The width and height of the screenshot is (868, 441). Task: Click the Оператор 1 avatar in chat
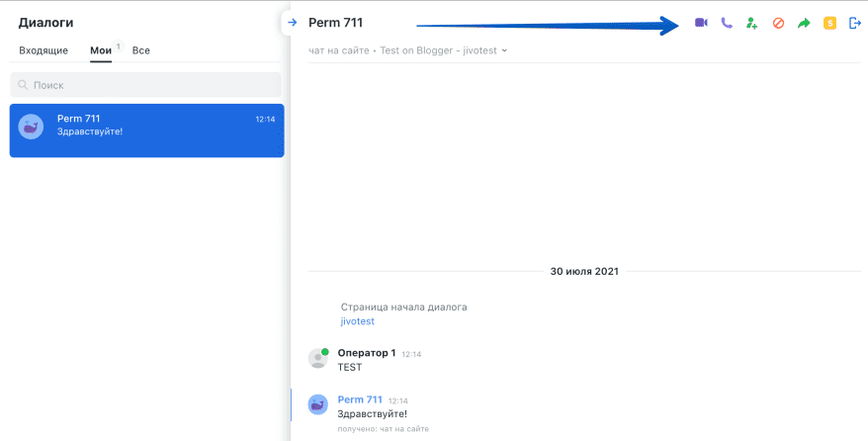tap(317, 358)
